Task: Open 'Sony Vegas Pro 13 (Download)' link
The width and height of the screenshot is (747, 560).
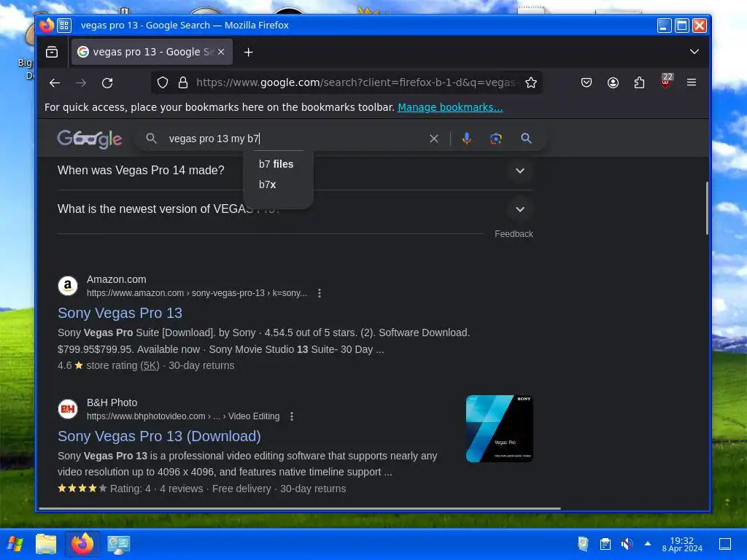Action: 159,436
